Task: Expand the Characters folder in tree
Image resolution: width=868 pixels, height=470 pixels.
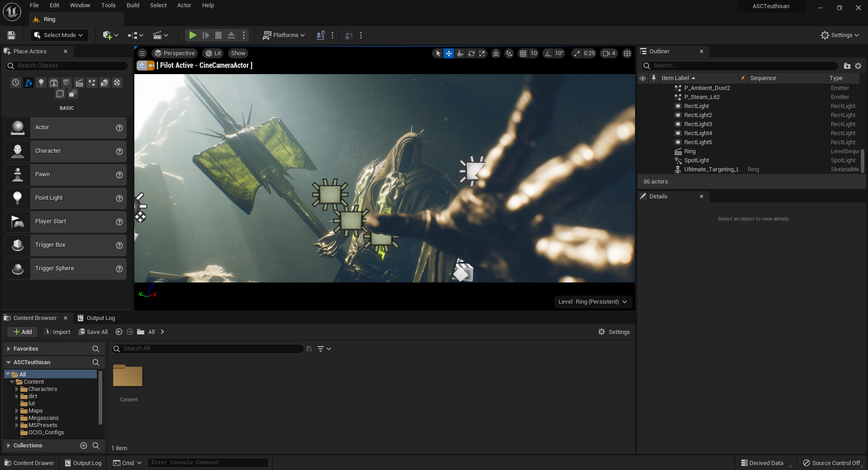Action: (17, 389)
